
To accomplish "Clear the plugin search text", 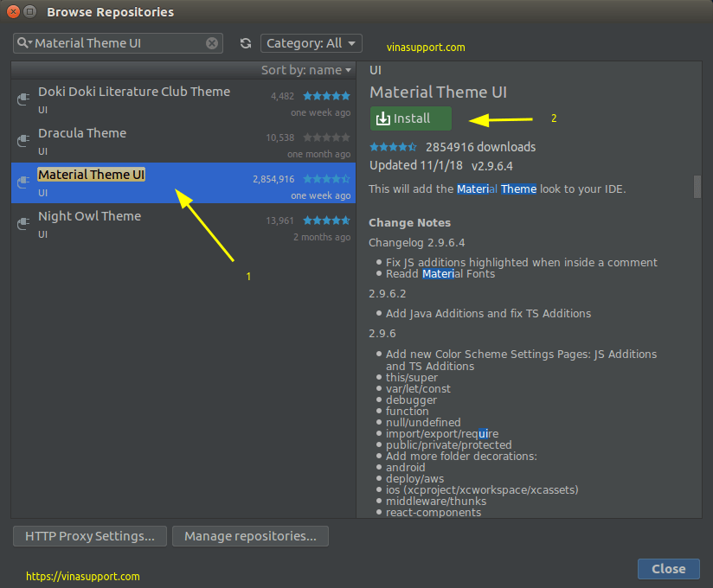I will click(x=212, y=42).
